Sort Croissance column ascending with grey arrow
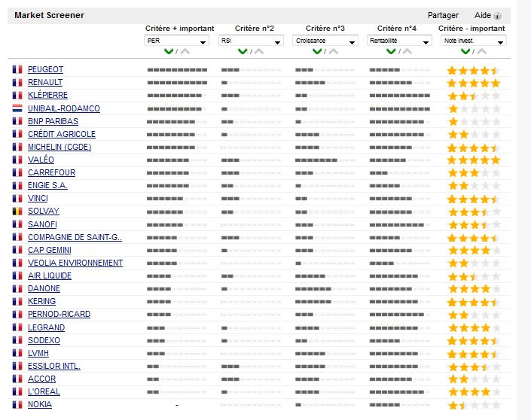The image size is (531, 420). pos(333,51)
